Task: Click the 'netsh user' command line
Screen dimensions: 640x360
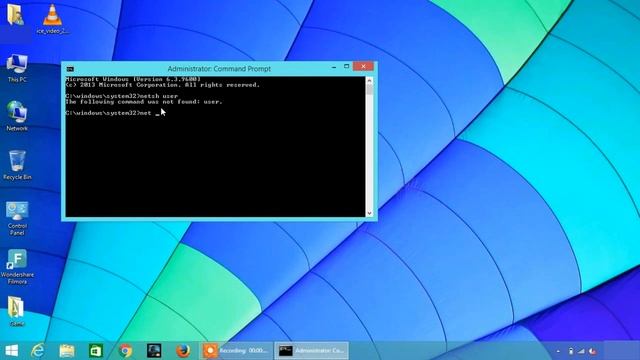Action: coord(122,96)
